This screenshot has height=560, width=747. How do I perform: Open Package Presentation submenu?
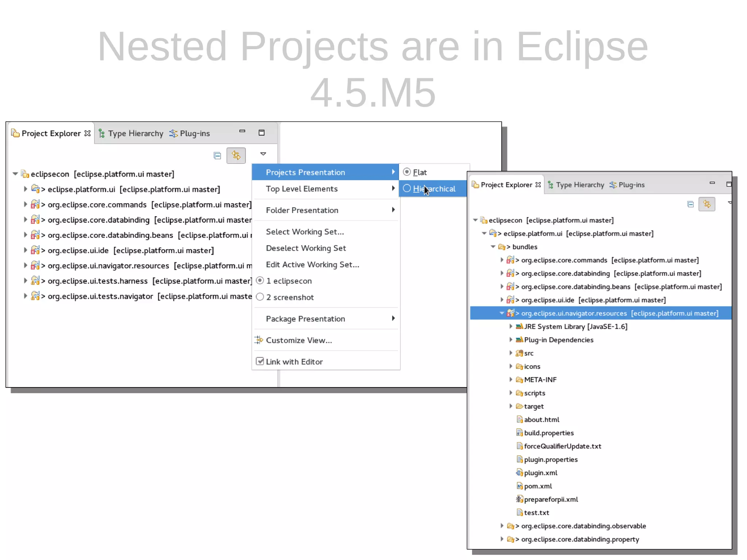pyautogui.click(x=325, y=319)
